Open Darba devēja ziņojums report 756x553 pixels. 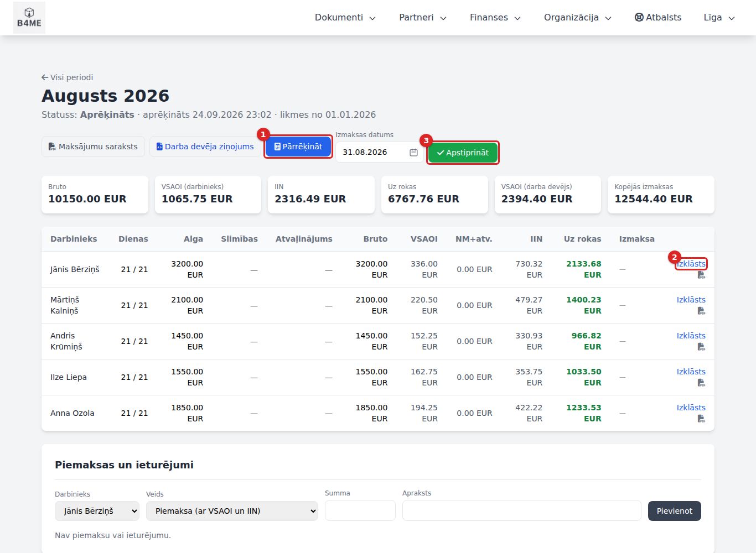[x=205, y=147]
